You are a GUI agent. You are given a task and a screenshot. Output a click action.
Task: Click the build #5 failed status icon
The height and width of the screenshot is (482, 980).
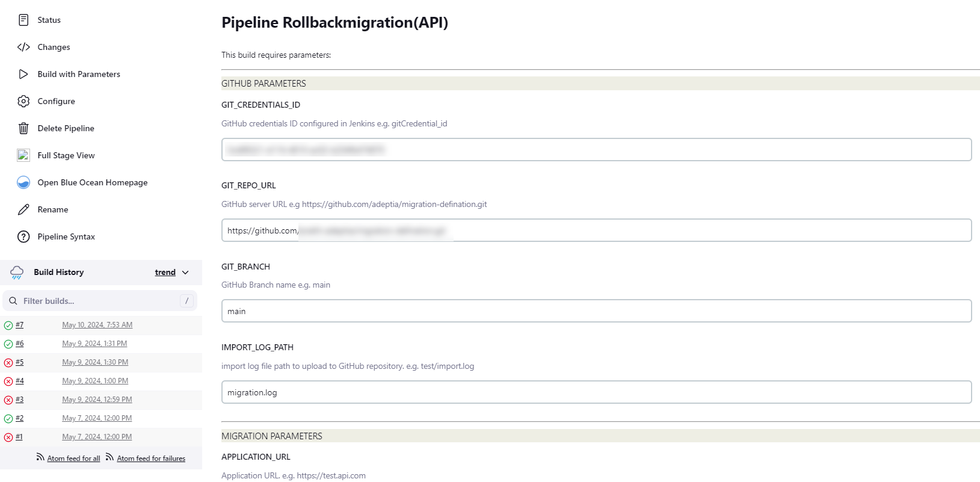pos(8,363)
